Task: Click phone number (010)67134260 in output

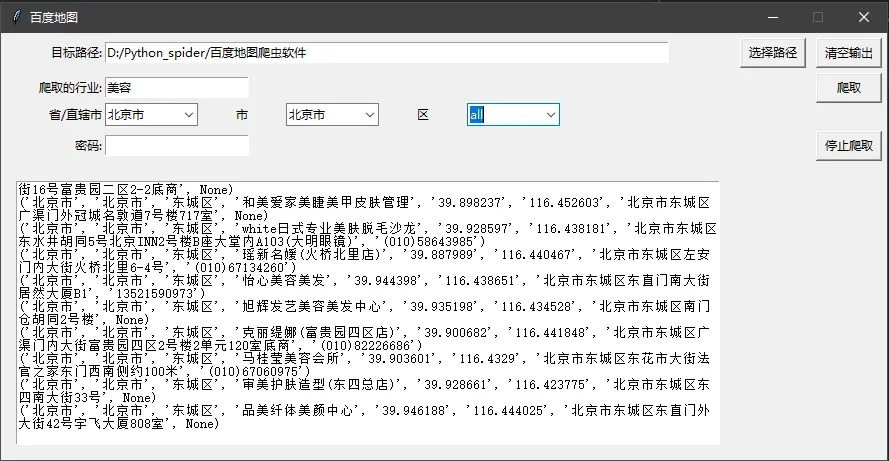Action: pos(243,268)
